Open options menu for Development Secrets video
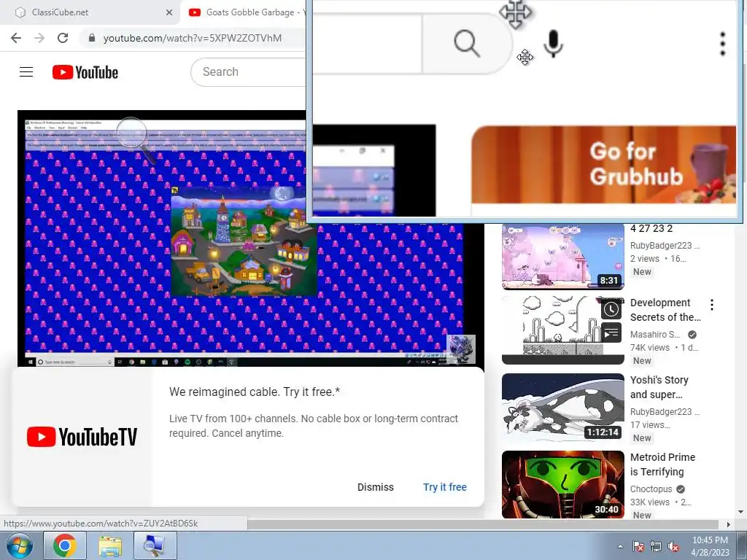Image resolution: width=747 pixels, height=560 pixels. pos(712,305)
